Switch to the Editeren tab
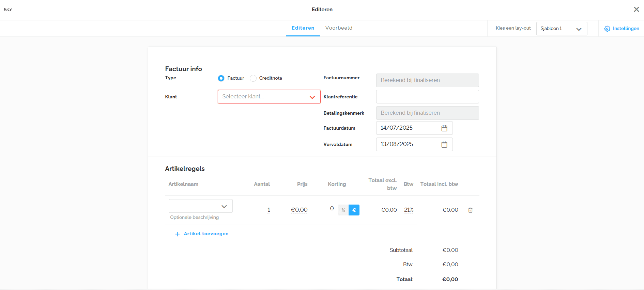Screen dimensions: 644x290 303,28
